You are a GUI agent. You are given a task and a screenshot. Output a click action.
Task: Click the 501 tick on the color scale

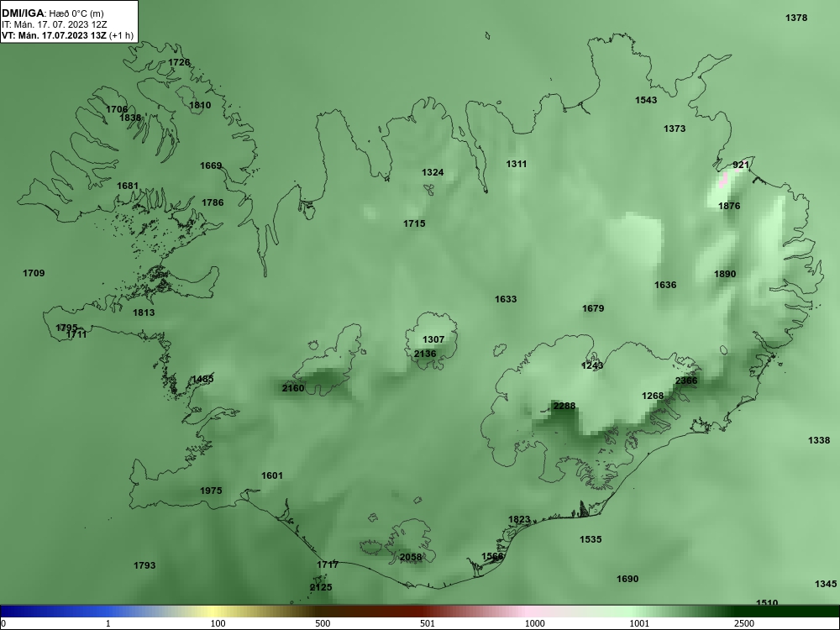tap(428, 623)
